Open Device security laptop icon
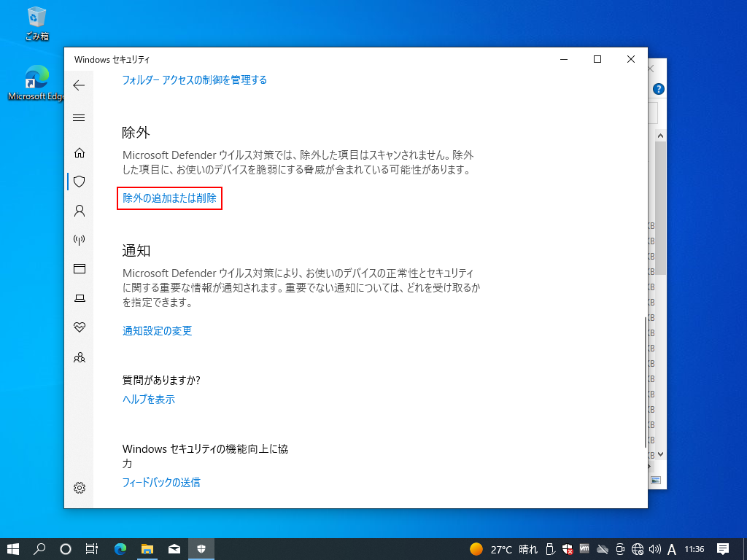The height and width of the screenshot is (560, 747). (x=79, y=298)
